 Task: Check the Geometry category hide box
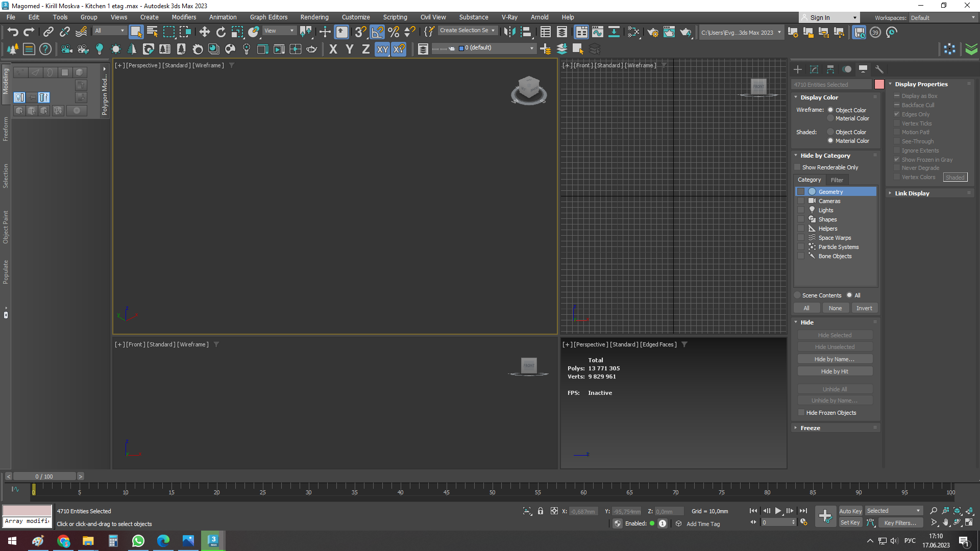coord(801,192)
